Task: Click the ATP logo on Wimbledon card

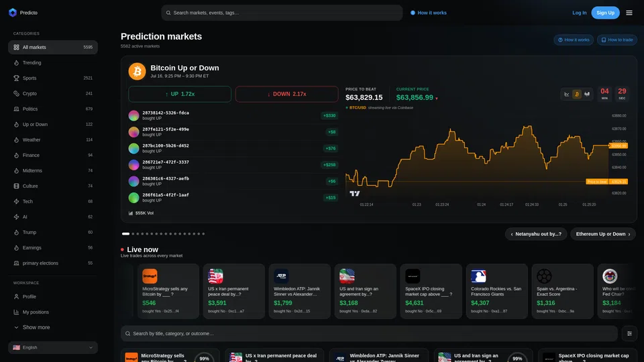Action: (281, 276)
